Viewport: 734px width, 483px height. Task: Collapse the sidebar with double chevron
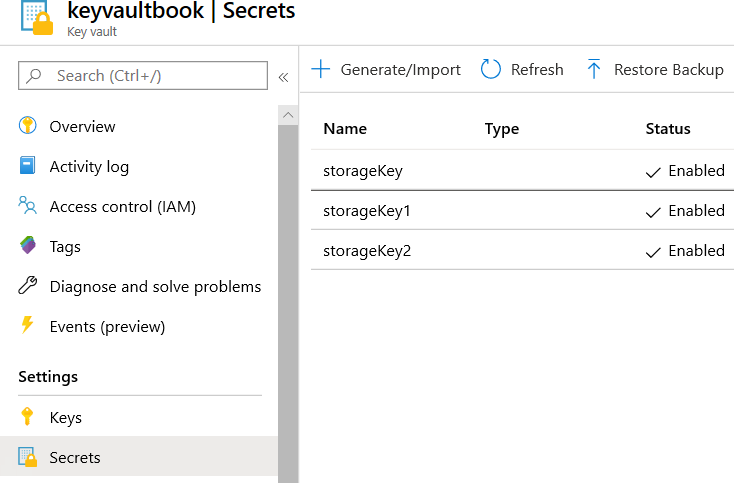tap(283, 77)
